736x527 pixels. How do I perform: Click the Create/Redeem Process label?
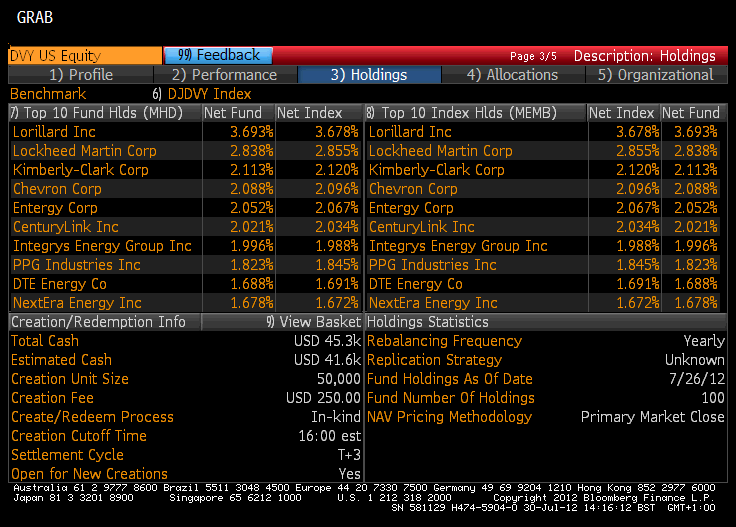pyautogui.click(x=92, y=417)
